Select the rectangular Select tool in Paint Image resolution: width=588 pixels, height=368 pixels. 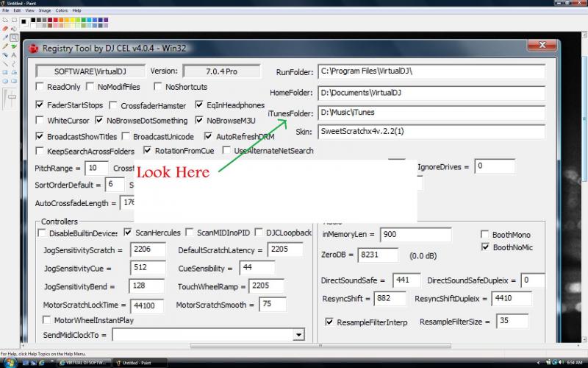coord(14,20)
